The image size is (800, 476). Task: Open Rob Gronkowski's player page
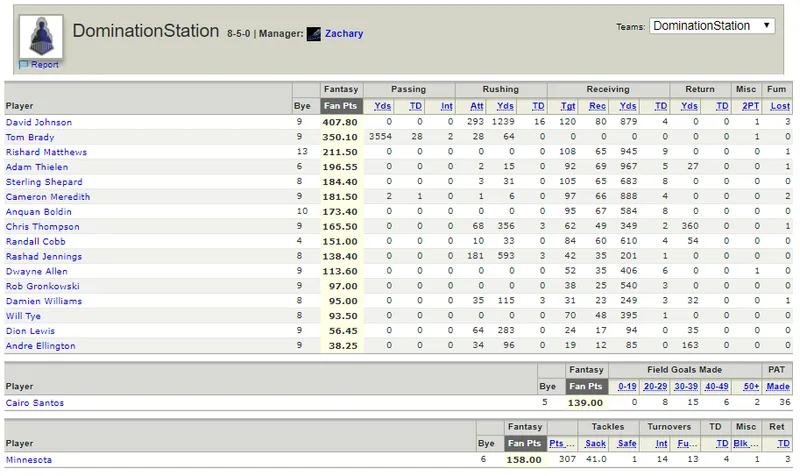43,286
